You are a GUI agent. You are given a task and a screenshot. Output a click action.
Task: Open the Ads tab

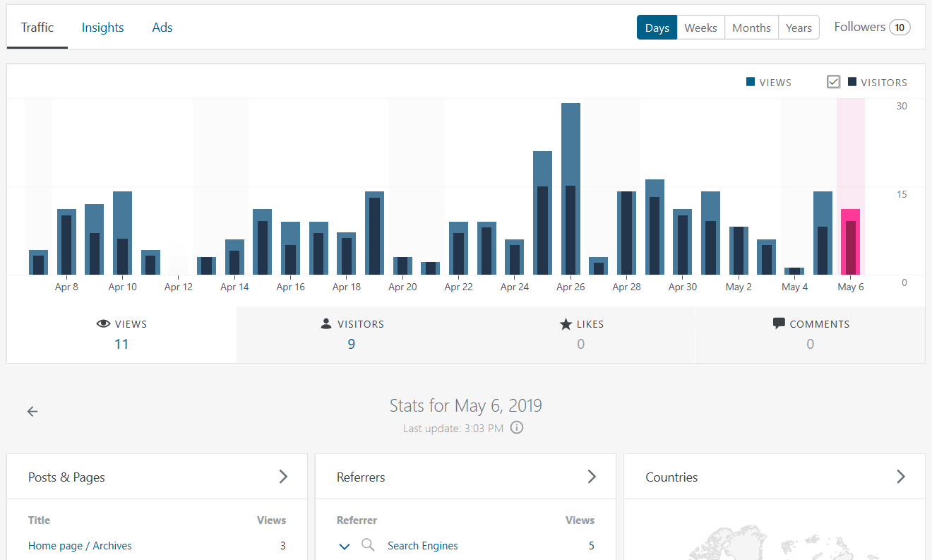pyautogui.click(x=162, y=28)
